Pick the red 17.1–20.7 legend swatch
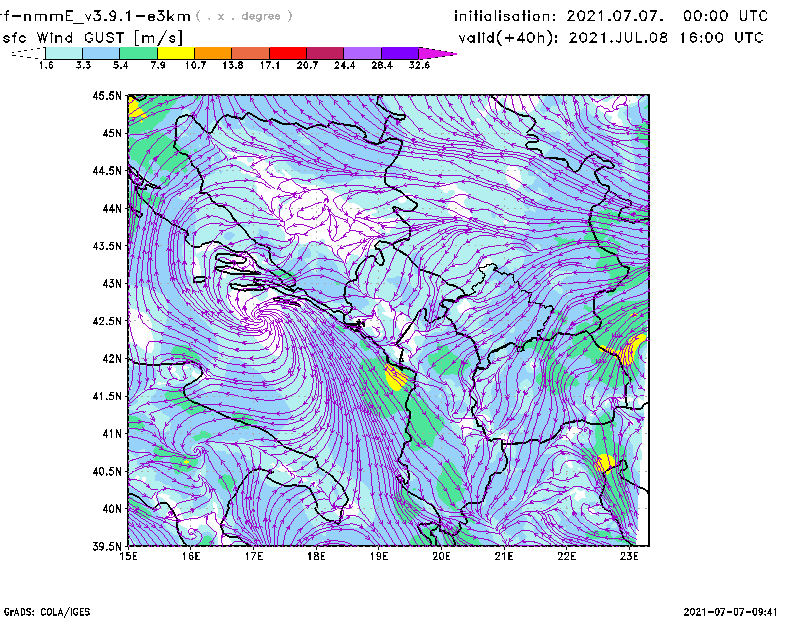Viewport: 800px width, 618px height. (x=288, y=53)
